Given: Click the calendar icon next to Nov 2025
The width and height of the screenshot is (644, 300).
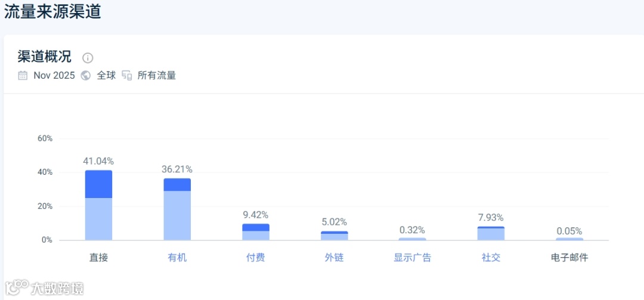Looking at the screenshot, I should tap(23, 76).
